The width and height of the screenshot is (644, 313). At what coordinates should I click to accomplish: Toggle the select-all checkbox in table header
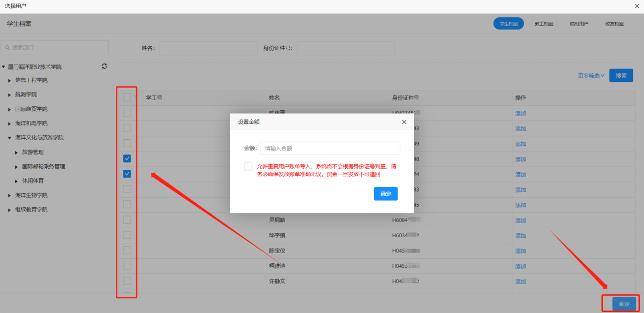pos(127,97)
